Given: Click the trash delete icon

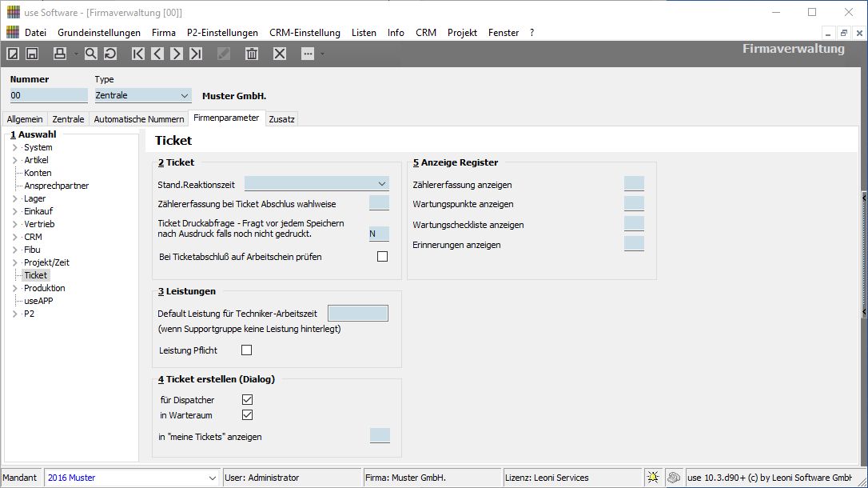Looking at the screenshot, I should (x=252, y=54).
